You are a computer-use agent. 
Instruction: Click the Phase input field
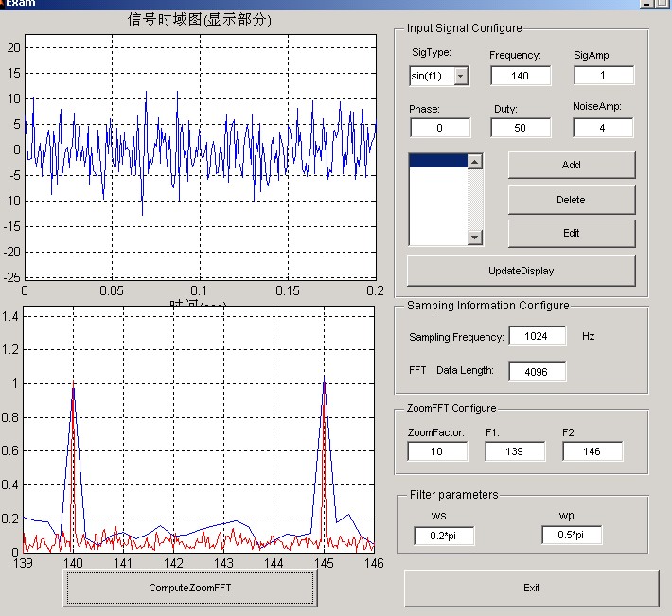[x=440, y=128]
